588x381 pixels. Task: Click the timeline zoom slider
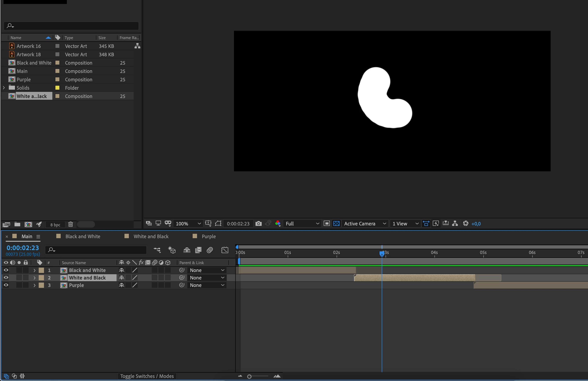(x=250, y=376)
